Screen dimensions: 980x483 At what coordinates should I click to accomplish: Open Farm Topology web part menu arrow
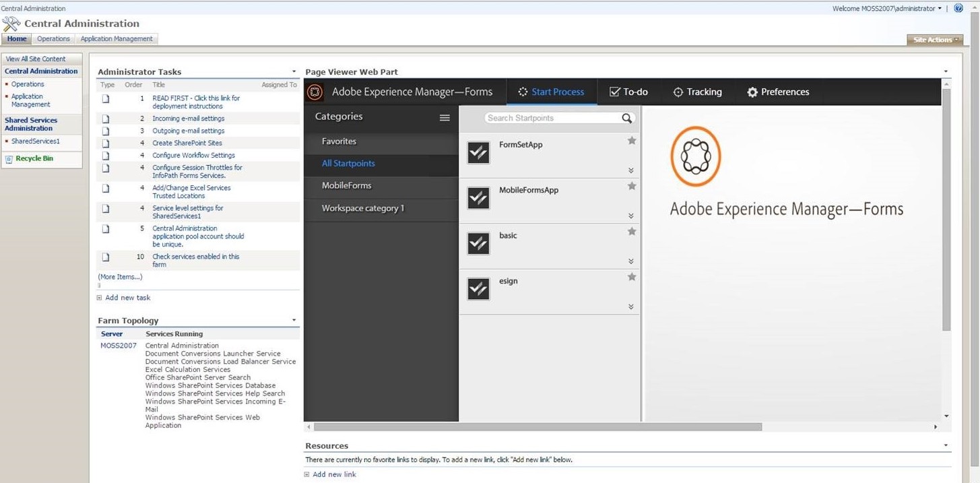pos(294,320)
